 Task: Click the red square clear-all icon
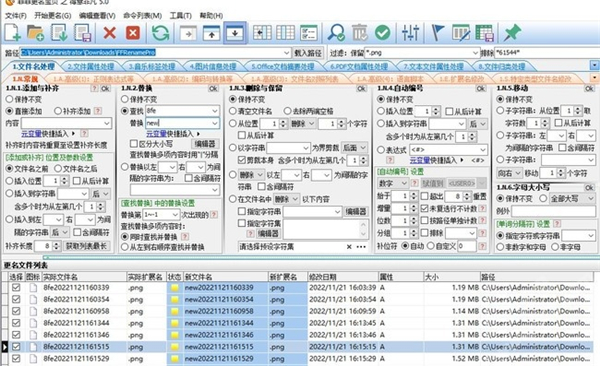[133, 33]
